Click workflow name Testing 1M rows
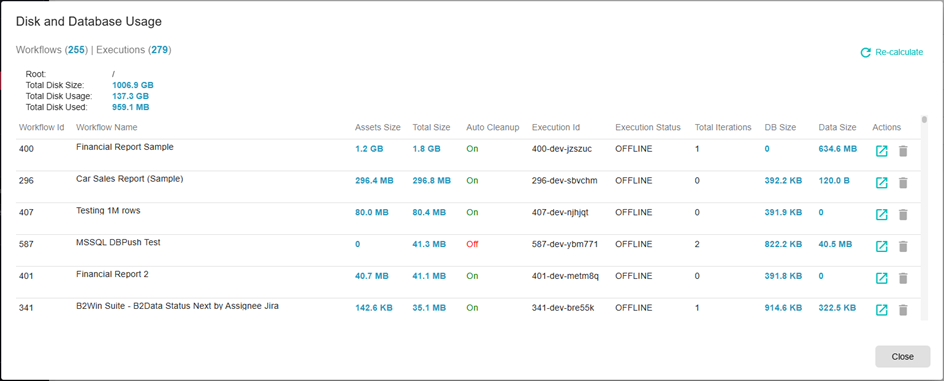Screen dimensions: 944x381 coord(108,210)
